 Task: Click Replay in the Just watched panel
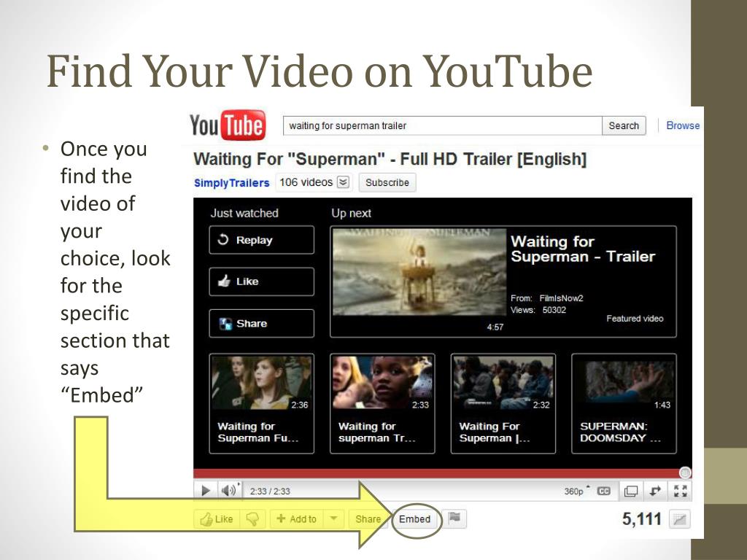[x=262, y=240]
